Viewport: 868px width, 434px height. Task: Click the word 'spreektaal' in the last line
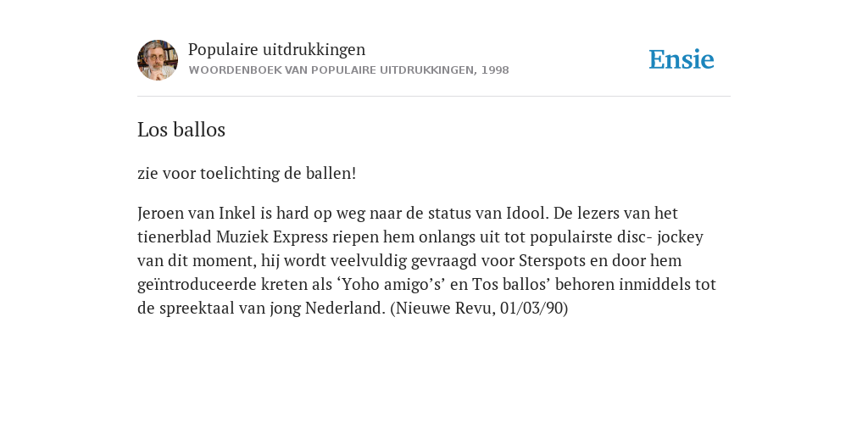tap(197, 309)
